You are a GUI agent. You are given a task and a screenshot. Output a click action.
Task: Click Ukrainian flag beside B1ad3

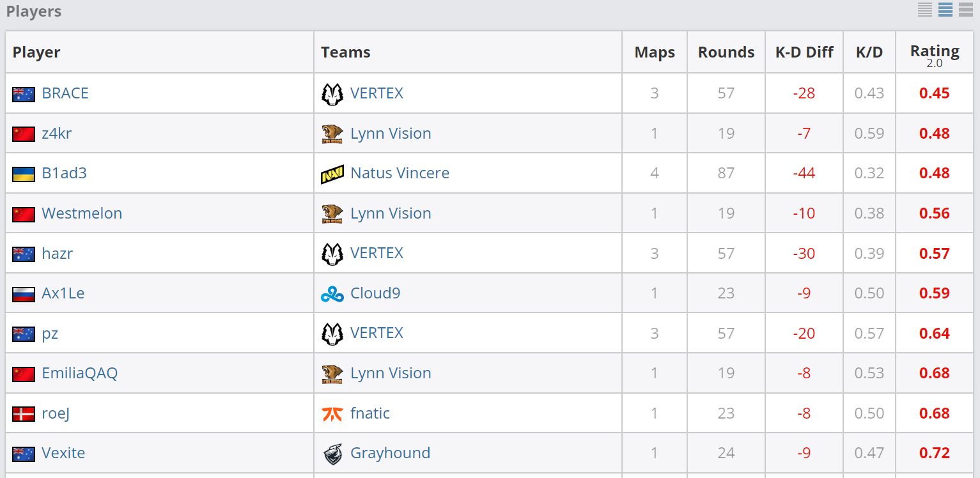(24, 174)
